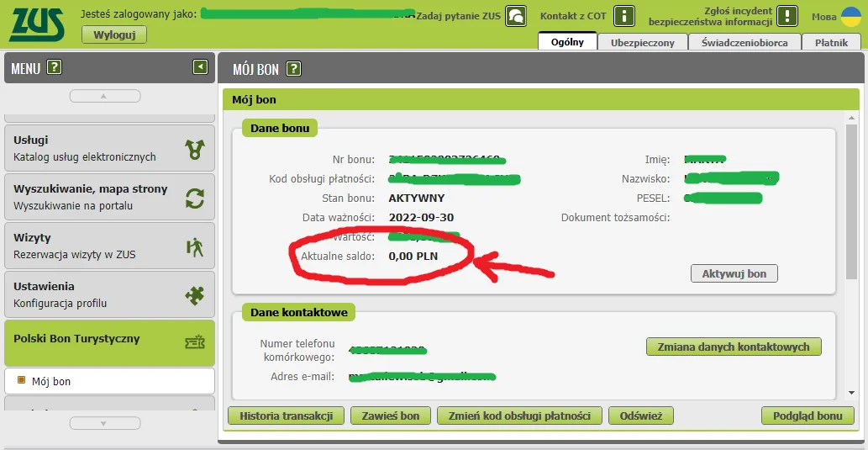Click the Kontakt z COT label
The image size is (868, 450).
(x=574, y=16)
